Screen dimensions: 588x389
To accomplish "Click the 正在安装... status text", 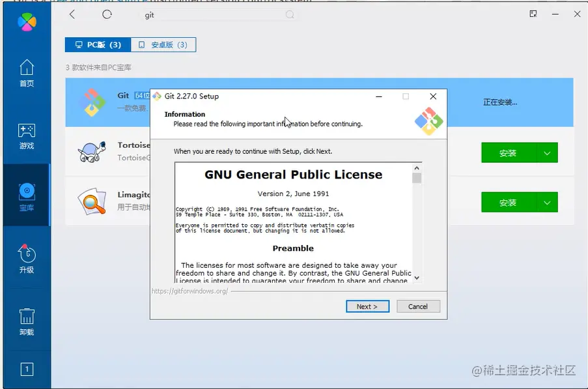I will [500, 102].
